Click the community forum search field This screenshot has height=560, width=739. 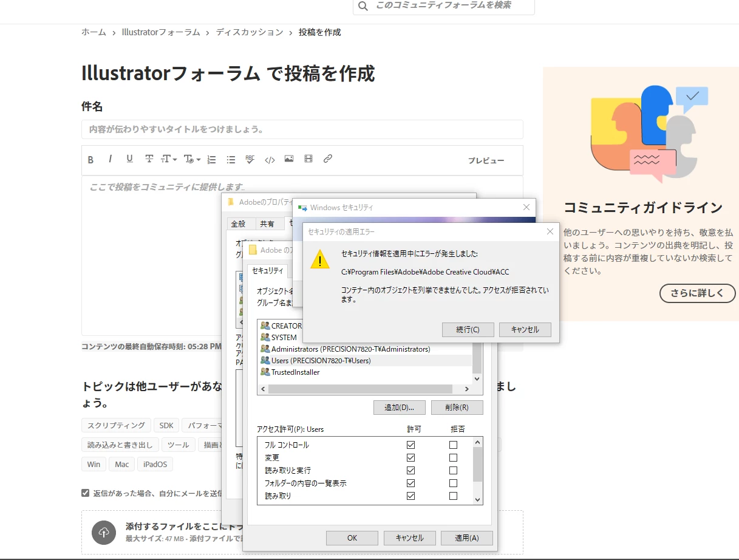(x=443, y=6)
